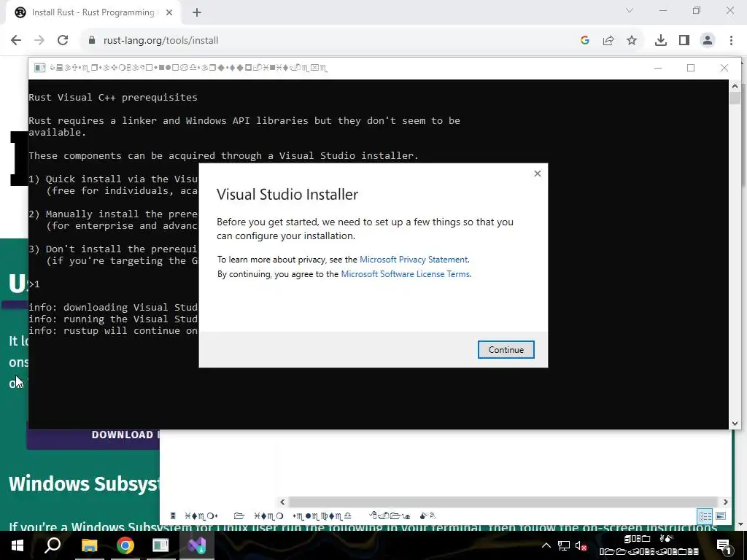View site information lock icon
Screen dimensions: 747x560
[x=92, y=41]
